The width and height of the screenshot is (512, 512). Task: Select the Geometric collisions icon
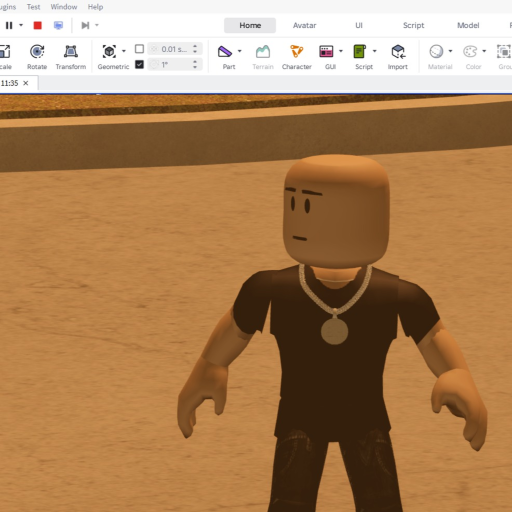(x=109, y=52)
